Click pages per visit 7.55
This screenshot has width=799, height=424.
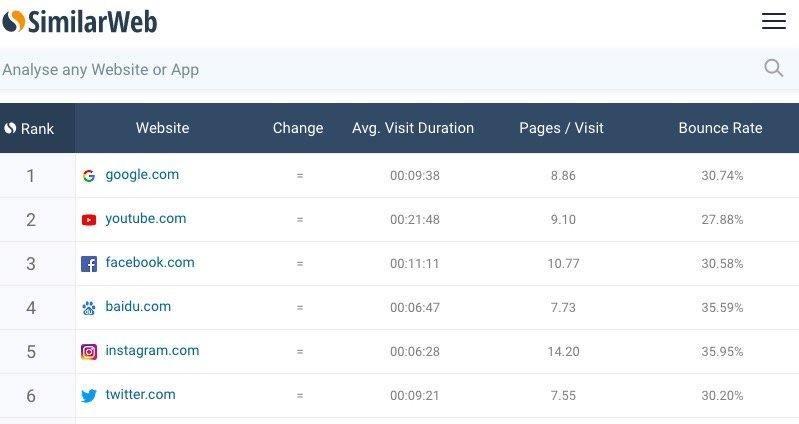pyautogui.click(x=563, y=395)
